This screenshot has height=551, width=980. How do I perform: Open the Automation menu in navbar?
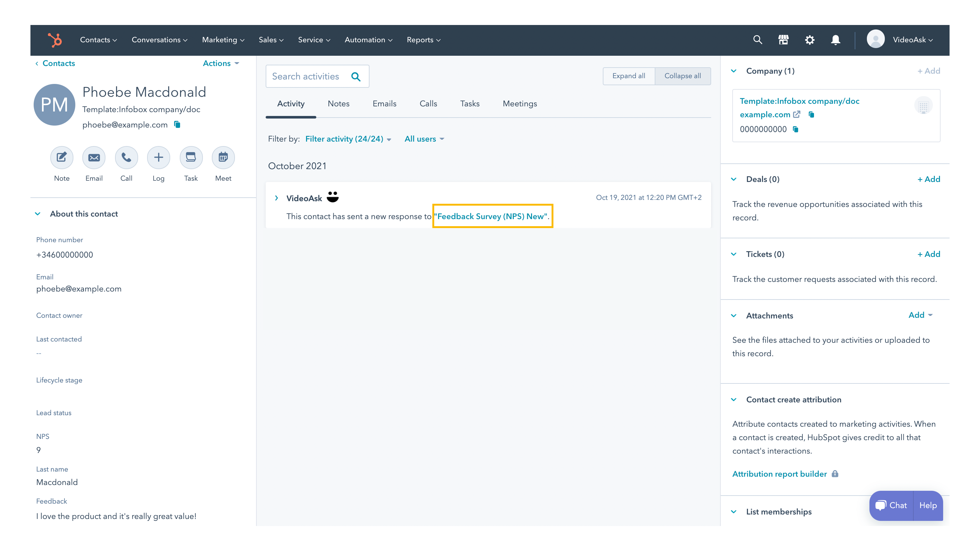(x=368, y=40)
